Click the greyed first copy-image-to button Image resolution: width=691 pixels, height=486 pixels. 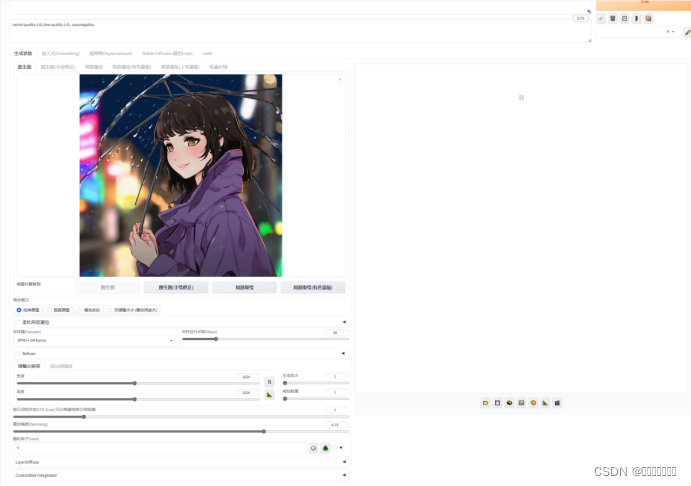coord(108,288)
